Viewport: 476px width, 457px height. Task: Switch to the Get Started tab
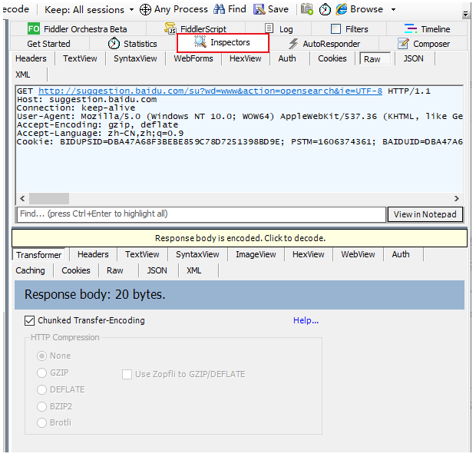48,44
